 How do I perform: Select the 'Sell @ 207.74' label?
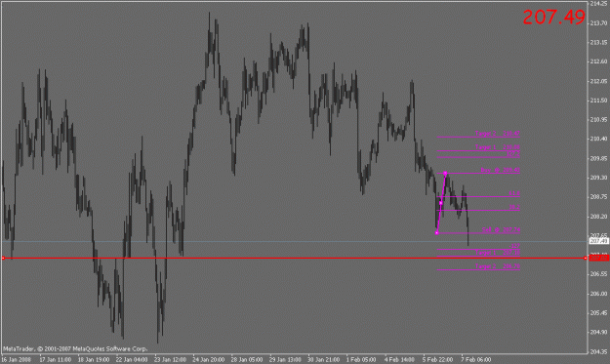point(501,230)
